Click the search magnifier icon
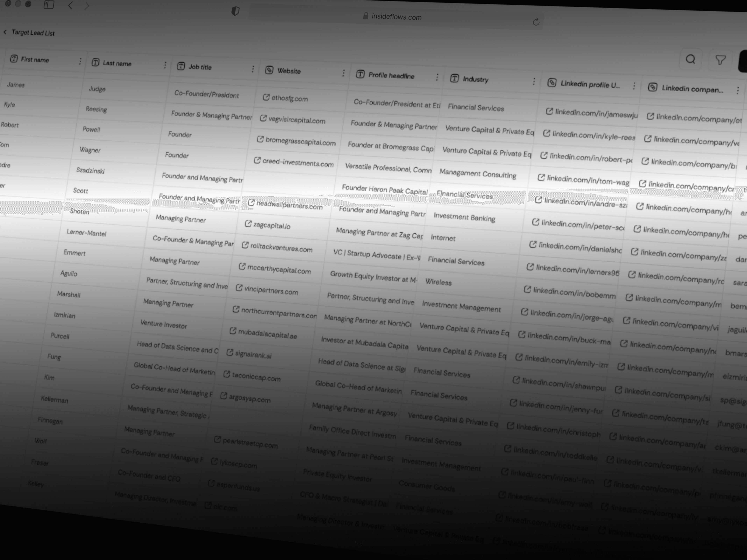The image size is (747, 560). tap(691, 59)
